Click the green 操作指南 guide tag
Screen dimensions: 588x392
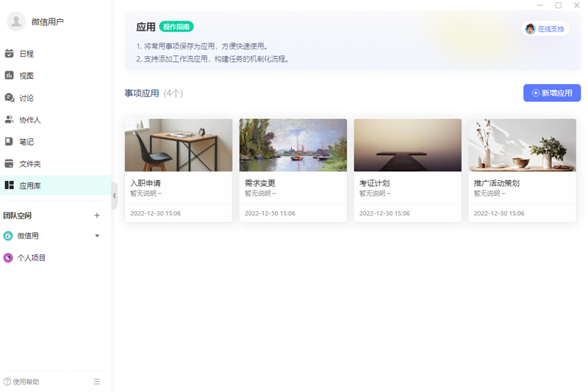click(x=176, y=27)
